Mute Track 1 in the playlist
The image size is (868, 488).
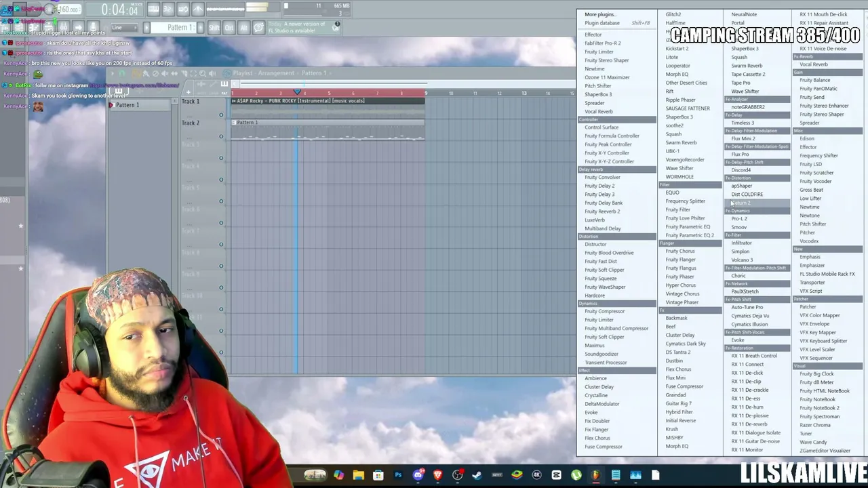point(221,115)
